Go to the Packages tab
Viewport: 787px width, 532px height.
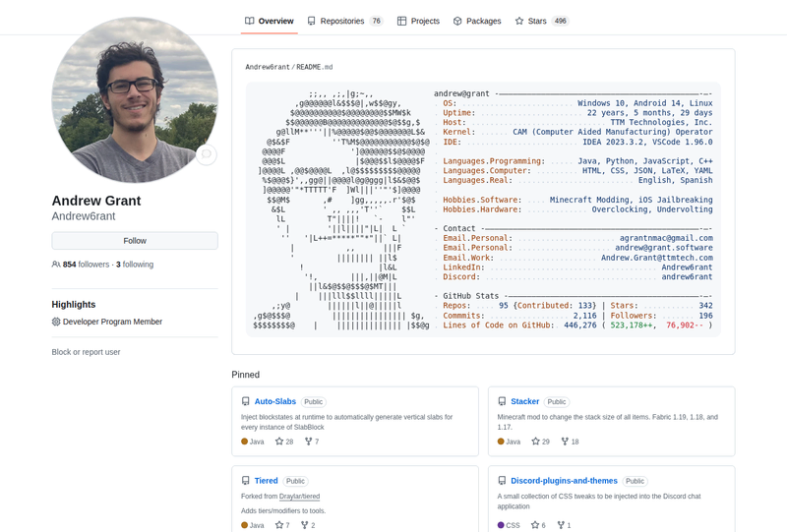coord(477,21)
